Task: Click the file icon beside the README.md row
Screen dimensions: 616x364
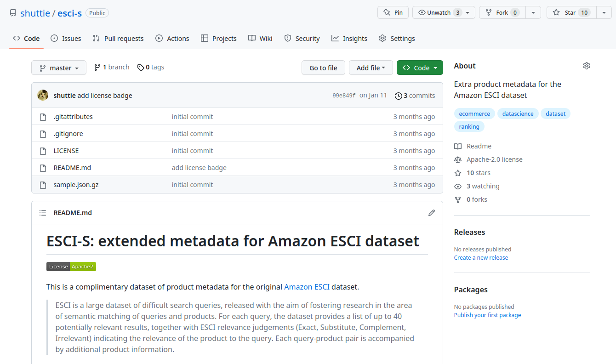Action: click(43, 168)
